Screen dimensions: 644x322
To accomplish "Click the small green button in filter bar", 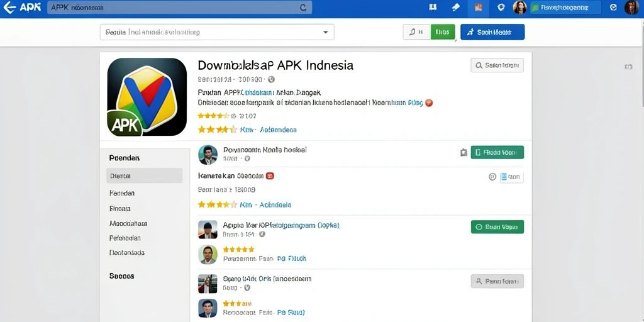I will (x=443, y=31).
